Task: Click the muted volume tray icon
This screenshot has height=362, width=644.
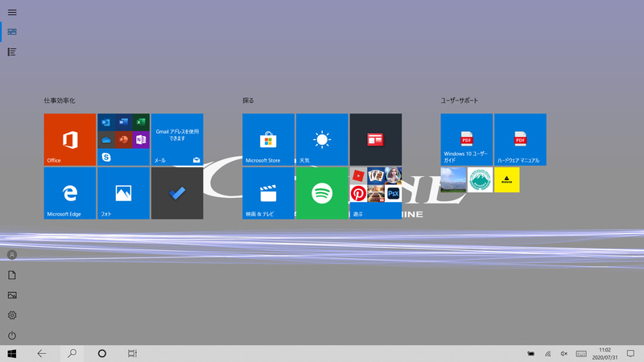Action: coord(564,353)
